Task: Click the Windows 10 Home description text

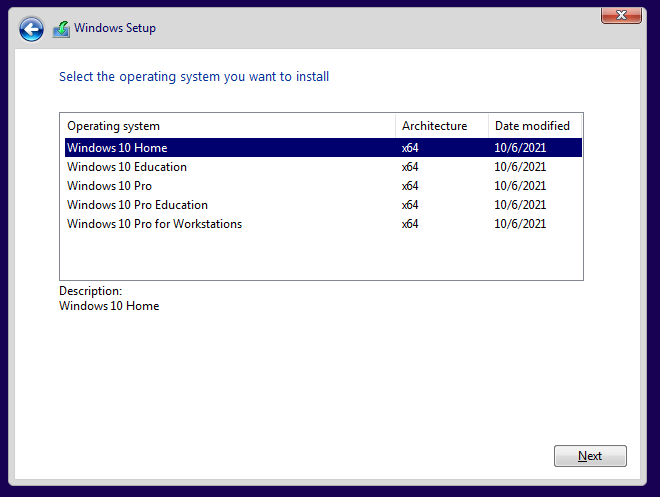Action: (x=109, y=306)
